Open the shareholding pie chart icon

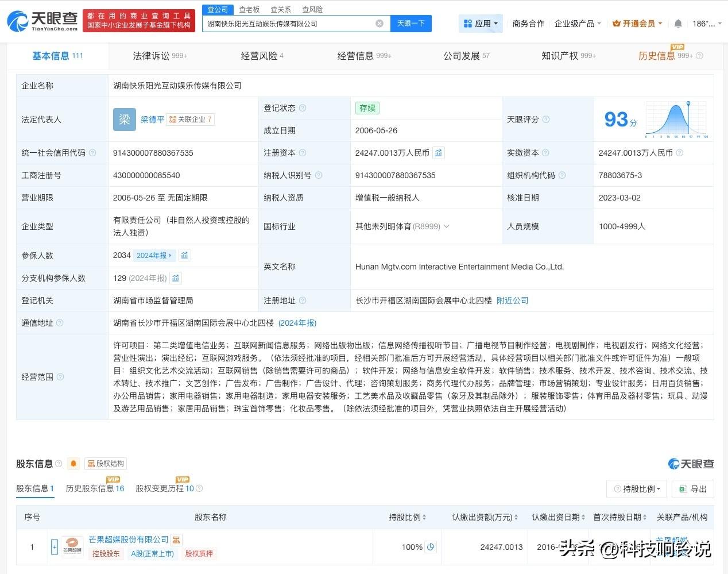[431, 547]
